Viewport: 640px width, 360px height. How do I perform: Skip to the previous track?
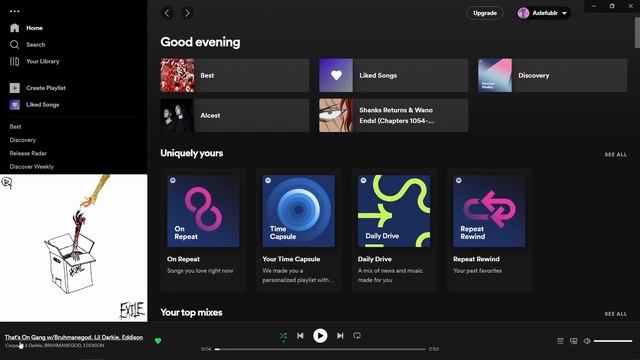tap(300, 336)
